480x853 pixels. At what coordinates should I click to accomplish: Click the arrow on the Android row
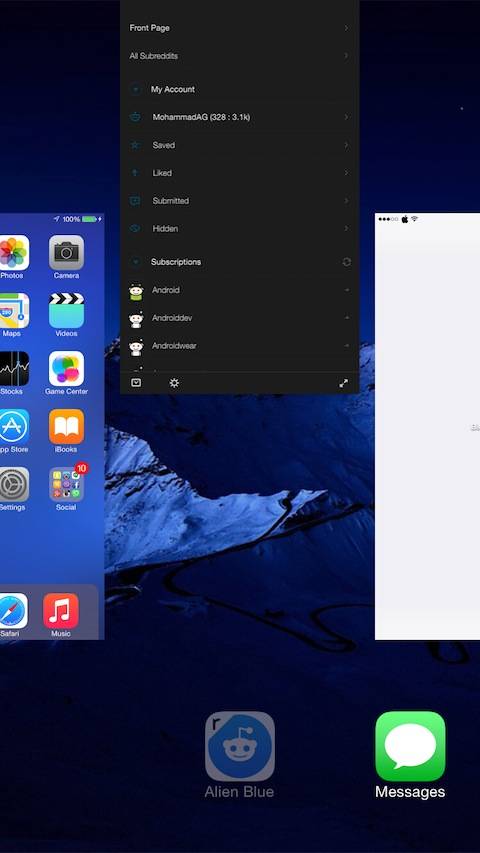pos(347,290)
